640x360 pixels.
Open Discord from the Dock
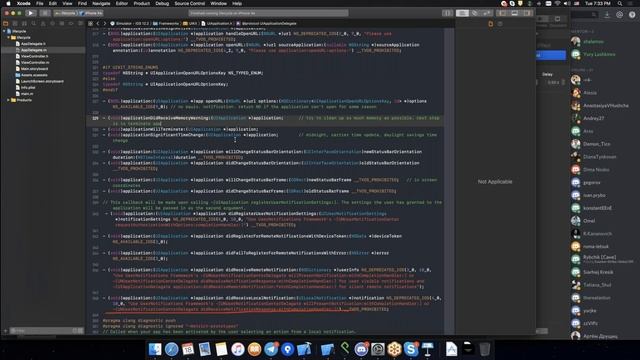(x=361, y=349)
